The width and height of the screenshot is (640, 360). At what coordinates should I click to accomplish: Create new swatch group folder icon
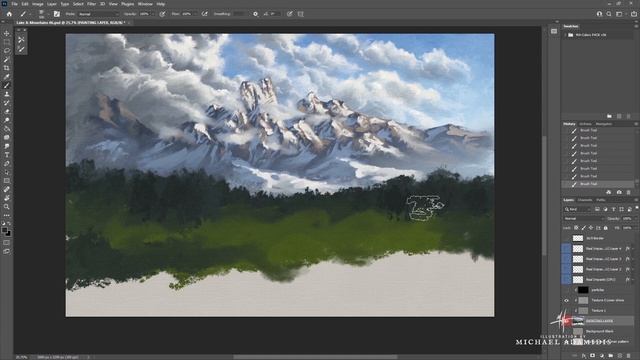point(609,116)
